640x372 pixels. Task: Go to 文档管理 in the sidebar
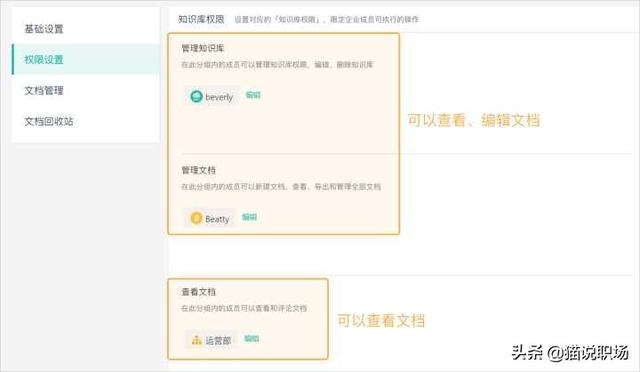coord(44,90)
